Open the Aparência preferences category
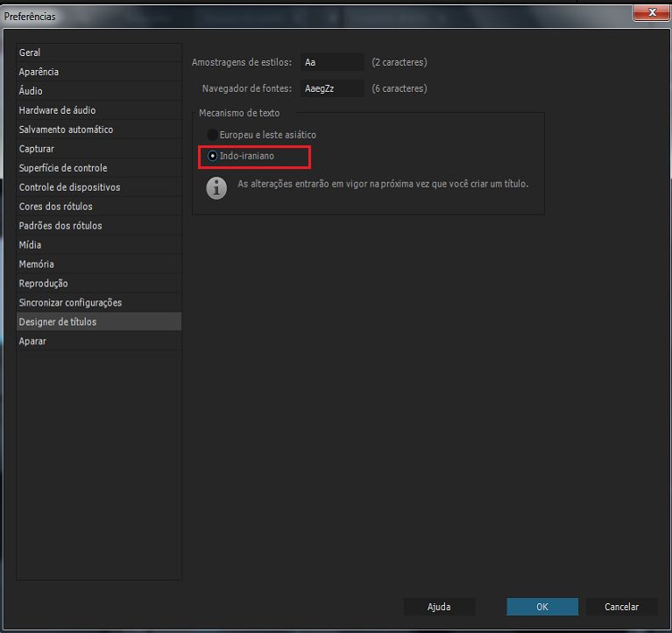The width and height of the screenshot is (672, 633). coord(99,72)
